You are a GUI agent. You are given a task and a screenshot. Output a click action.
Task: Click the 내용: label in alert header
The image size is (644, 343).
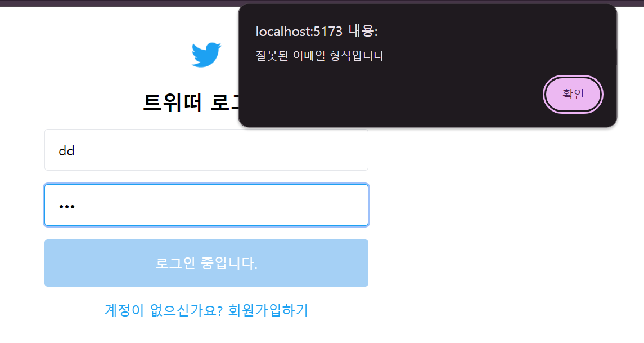tap(363, 31)
